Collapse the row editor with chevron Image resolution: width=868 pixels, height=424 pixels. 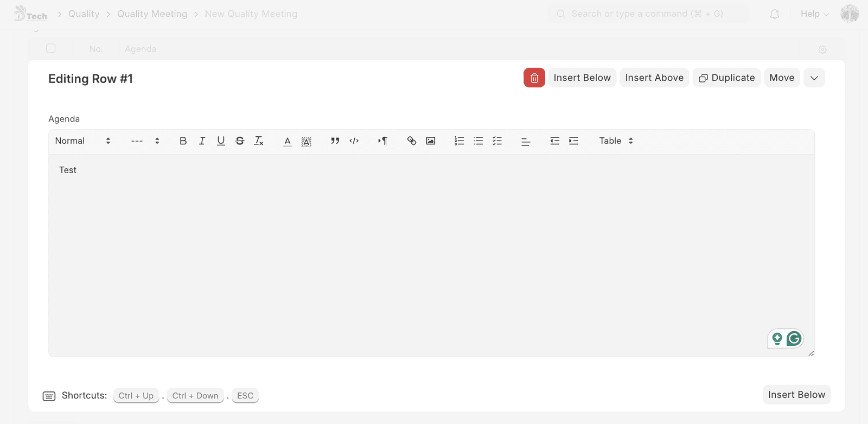click(x=814, y=78)
